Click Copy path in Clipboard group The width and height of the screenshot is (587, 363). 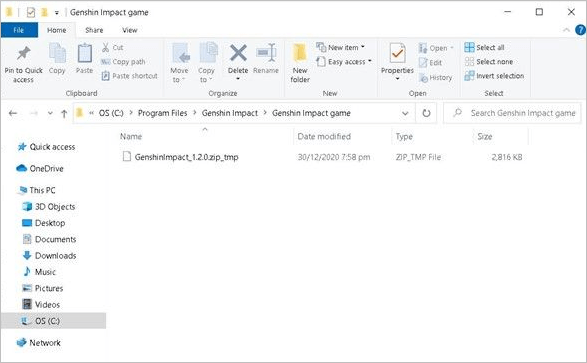pyautogui.click(x=123, y=62)
